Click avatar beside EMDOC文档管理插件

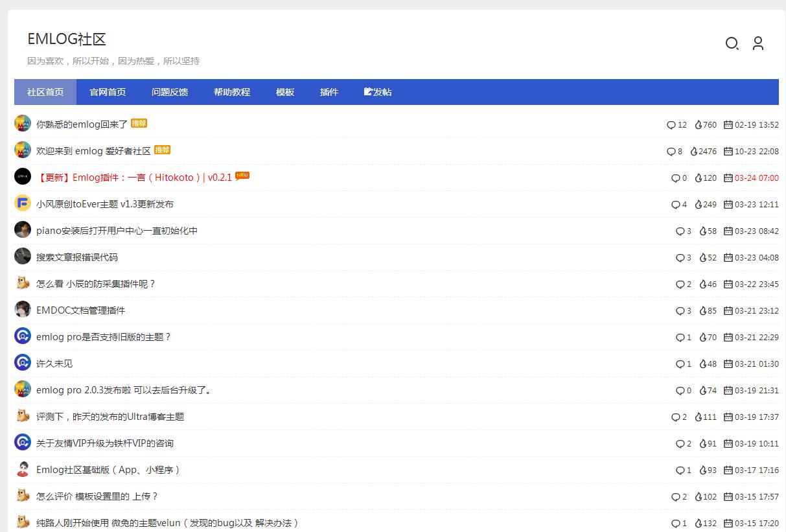click(x=23, y=309)
